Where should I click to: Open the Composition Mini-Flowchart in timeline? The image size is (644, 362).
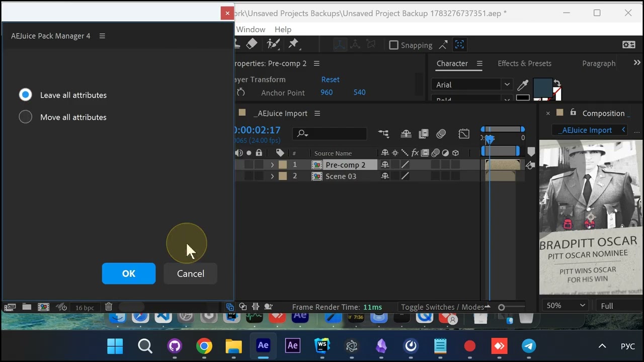click(384, 134)
